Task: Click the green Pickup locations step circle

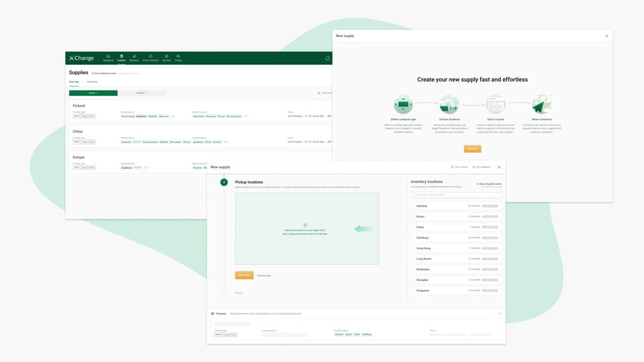Action: click(x=224, y=182)
